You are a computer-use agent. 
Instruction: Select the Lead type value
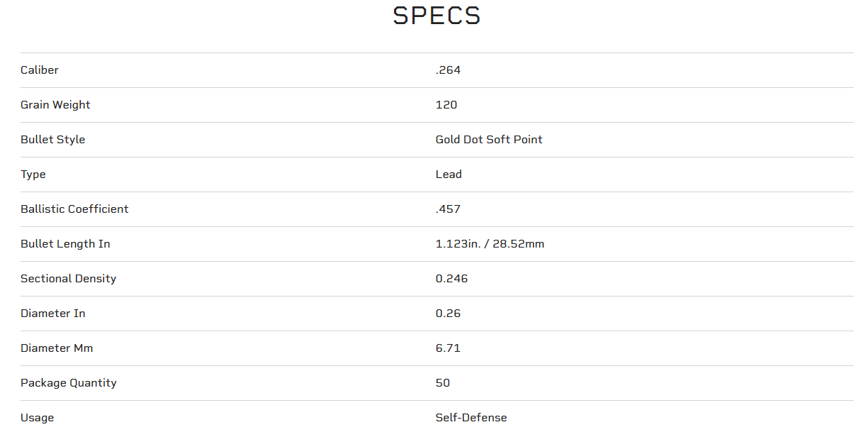click(x=449, y=175)
